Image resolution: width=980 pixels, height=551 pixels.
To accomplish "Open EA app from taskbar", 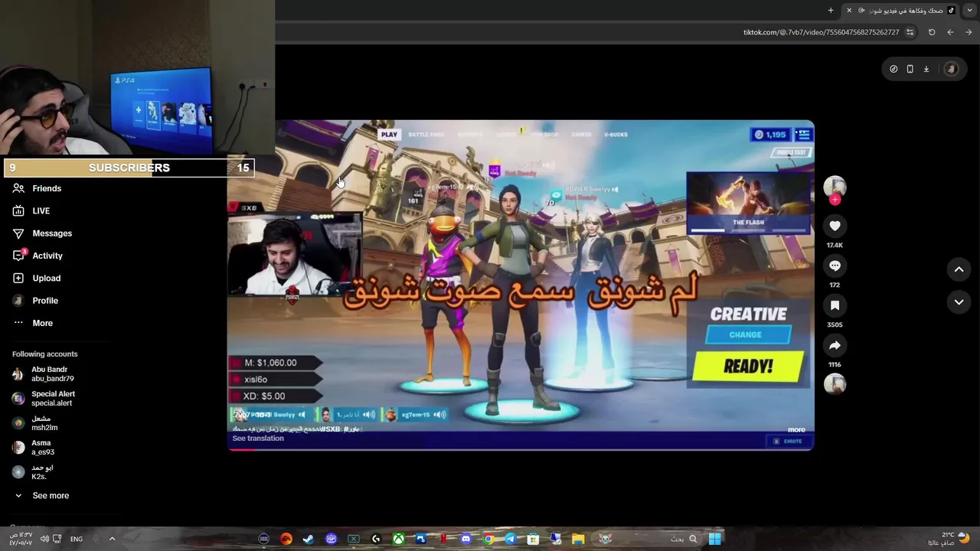I will click(x=286, y=539).
